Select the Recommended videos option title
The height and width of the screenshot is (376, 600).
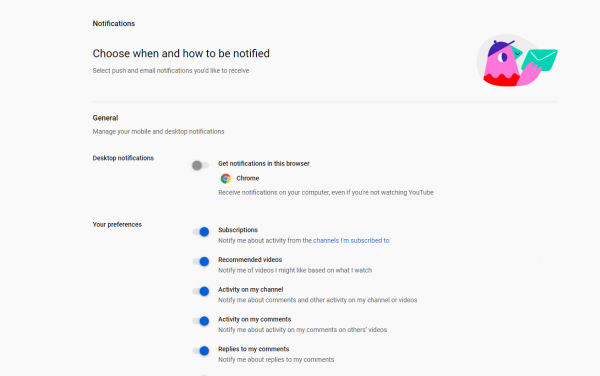click(x=250, y=260)
